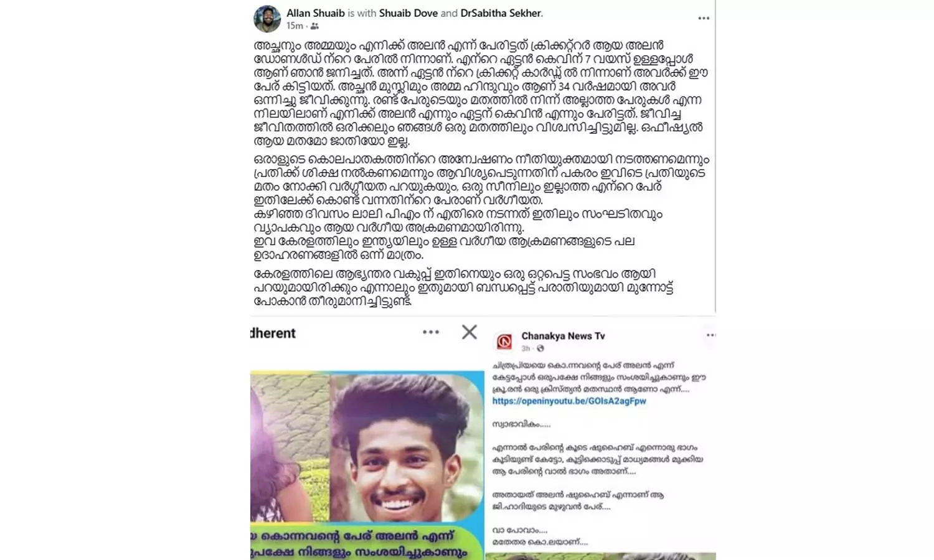Click the 'dherent' heading text

point(273,333)
